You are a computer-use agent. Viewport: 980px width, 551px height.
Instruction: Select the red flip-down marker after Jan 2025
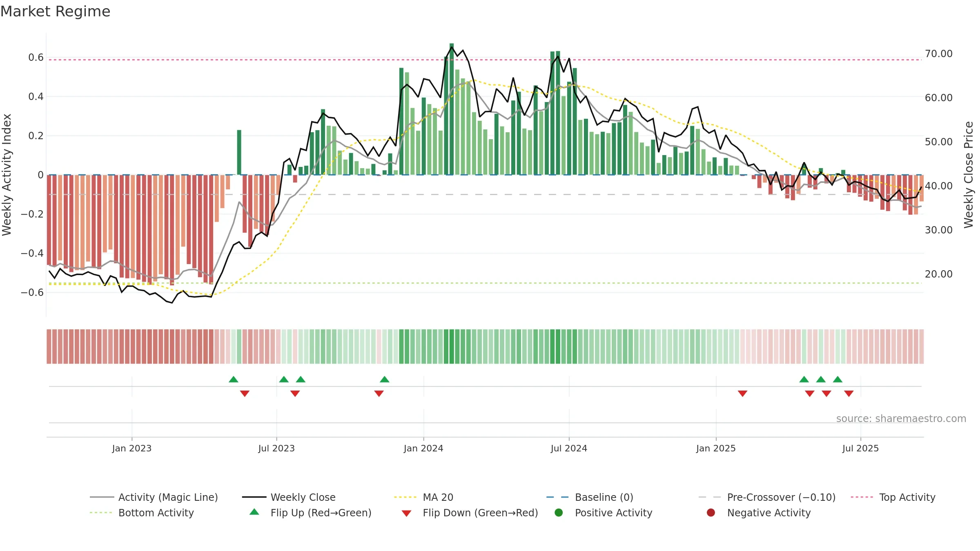click(x=743, y=393)
